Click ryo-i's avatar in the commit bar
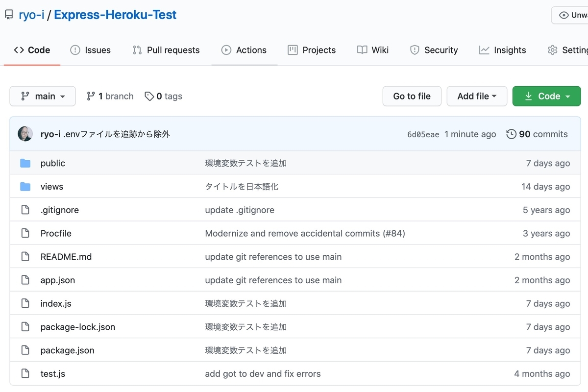This screenshot has width=588, height=392. [25, 134]
